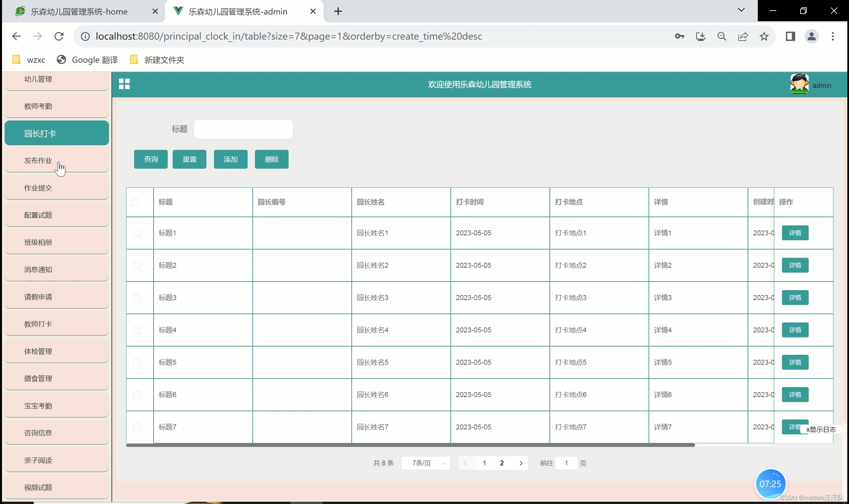Switch to 乐森幼儿园管理系统-home tab

click(x=79, y=12)
